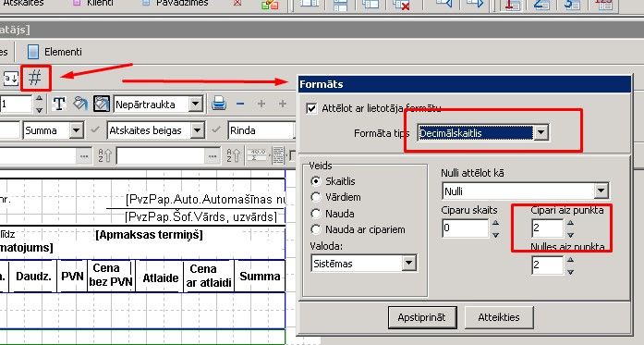Click the second A-Z sort arrow icon
Viewport: 644px width, 345px height.
click(233, 155)
